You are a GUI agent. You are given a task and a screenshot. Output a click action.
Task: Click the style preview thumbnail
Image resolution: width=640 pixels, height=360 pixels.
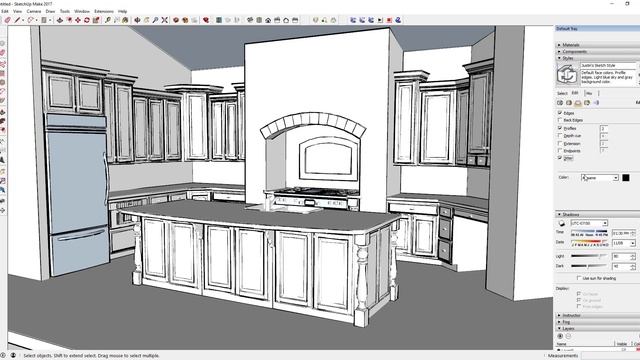(x=567, y=74)
